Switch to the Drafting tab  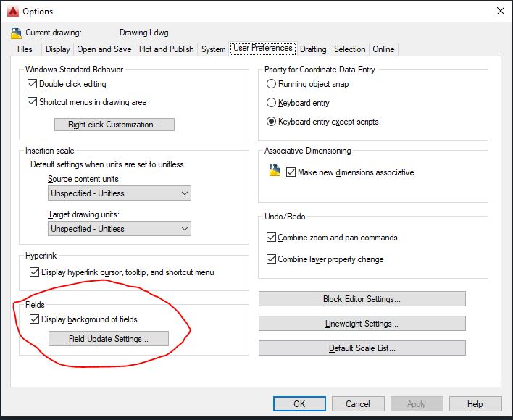313,49
